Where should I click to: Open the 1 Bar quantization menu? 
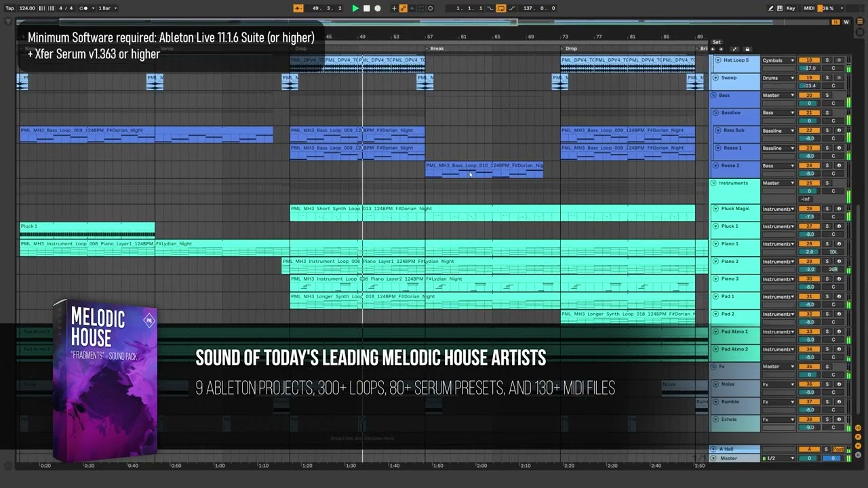coord(108,8)
